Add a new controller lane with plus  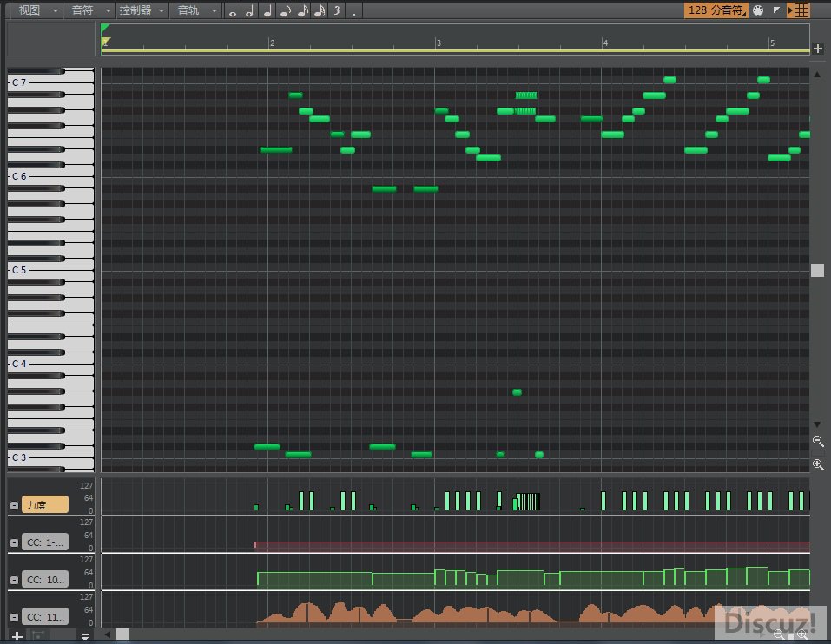point(17,635)
